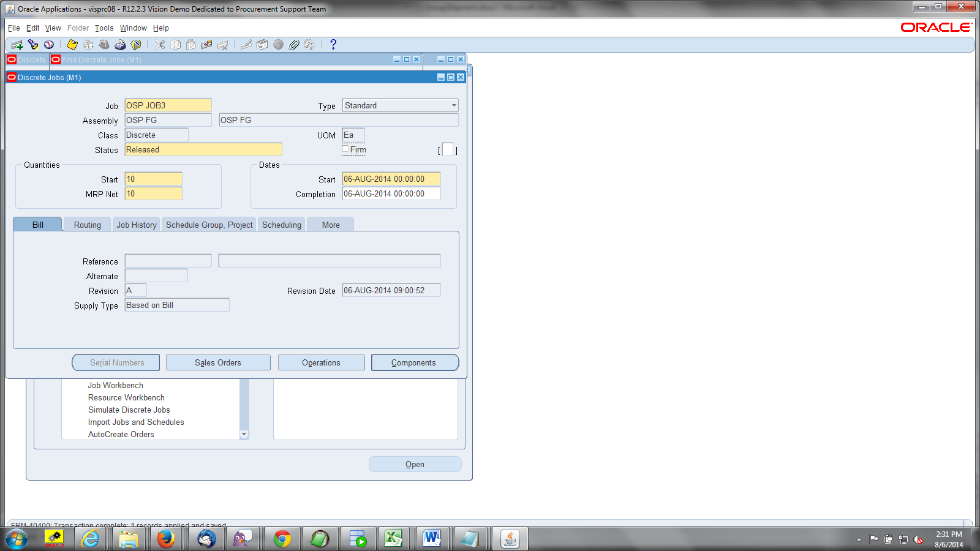Click the Components button

pos(415,362)
